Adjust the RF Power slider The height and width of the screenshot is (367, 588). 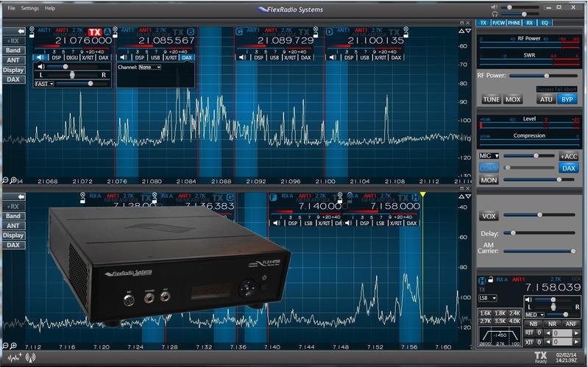pos(543,76)
